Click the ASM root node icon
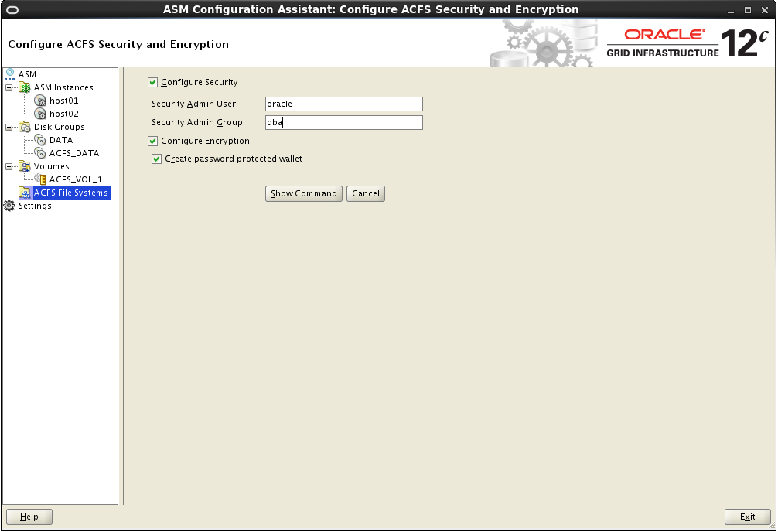Screen dimensions: 778x532 (x=10, y=74)
